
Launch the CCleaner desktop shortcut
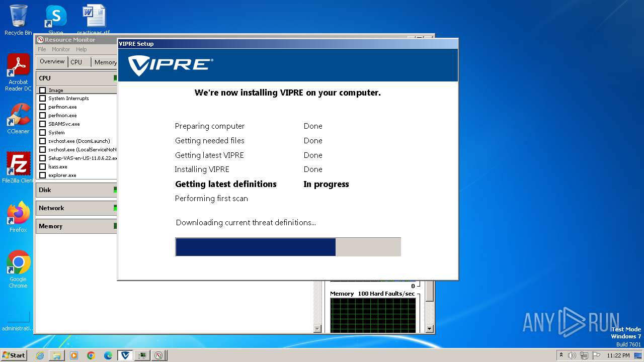[x=18, y=119]
